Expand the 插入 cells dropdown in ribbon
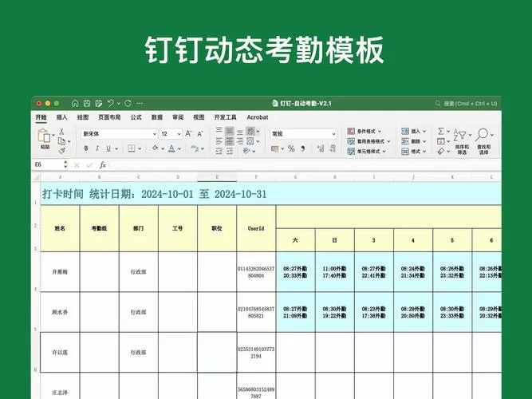This screenshot has width=532, height=399. click(414, 131)
